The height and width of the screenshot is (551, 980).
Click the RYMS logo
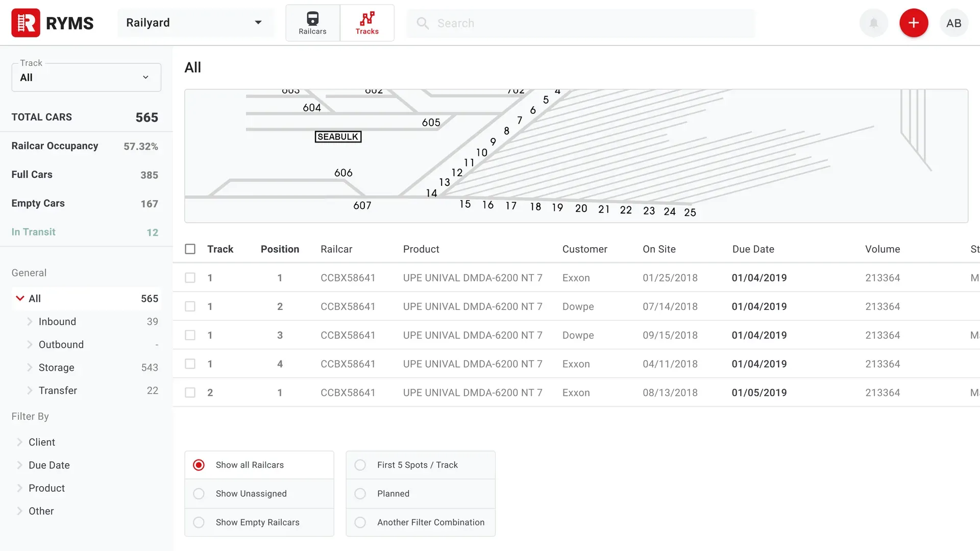(x=52, y=22)
